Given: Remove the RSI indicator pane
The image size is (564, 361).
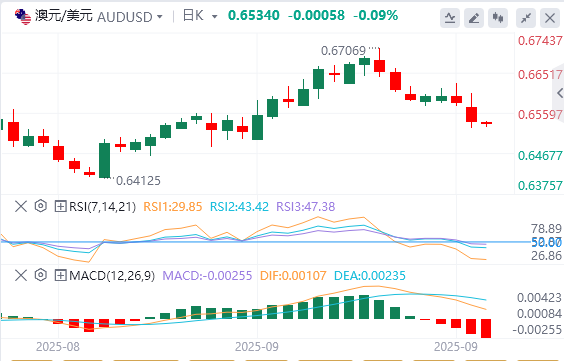Looking at the screenshot, I should (21, 206).
